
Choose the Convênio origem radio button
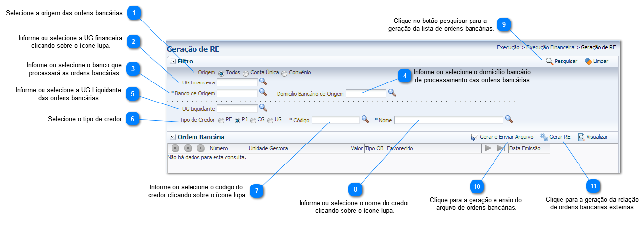pos(284,73)
